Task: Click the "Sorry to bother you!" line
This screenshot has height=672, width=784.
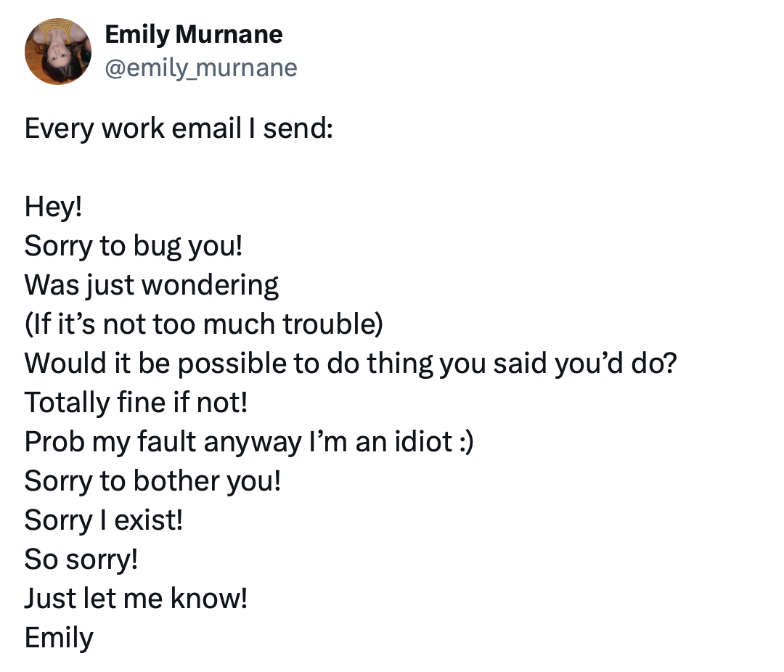Action: pos(152,481)
